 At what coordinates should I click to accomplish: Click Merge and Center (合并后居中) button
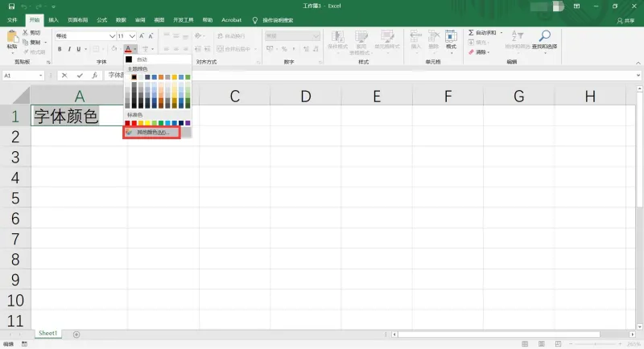pos(234,49)
